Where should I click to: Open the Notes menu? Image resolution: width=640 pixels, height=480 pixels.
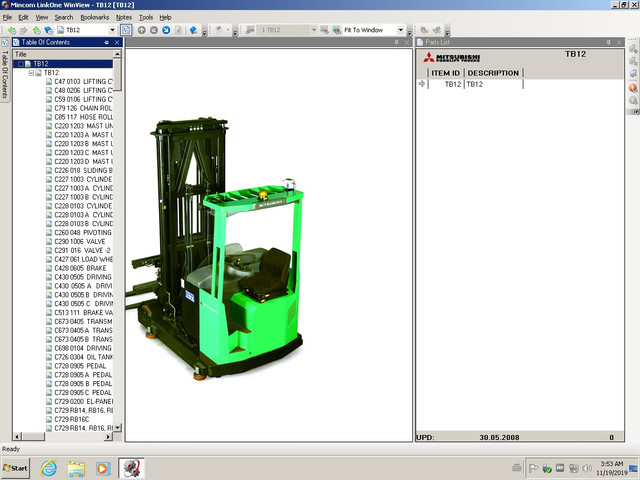[x=124, y=18]
